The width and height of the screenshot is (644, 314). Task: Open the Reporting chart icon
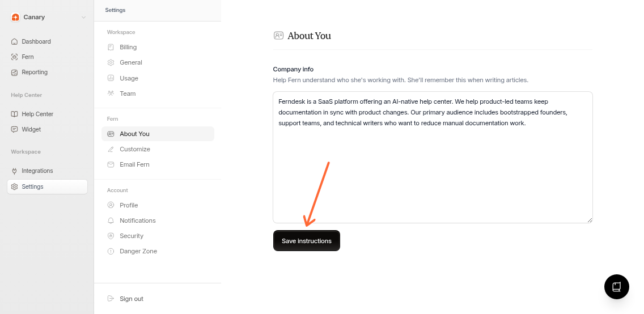(15, 72)
